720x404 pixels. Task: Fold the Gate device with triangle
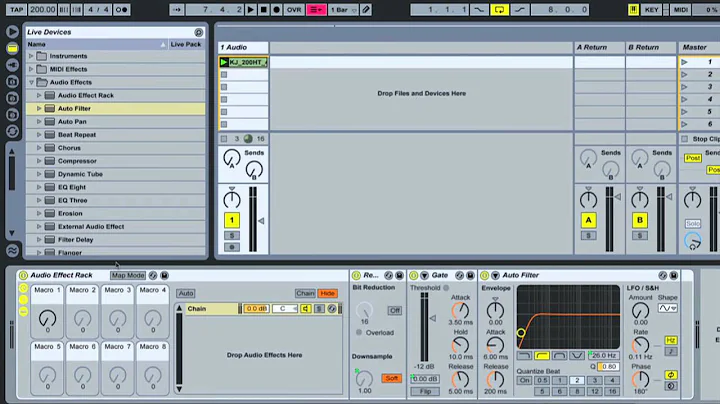[424, 275]
